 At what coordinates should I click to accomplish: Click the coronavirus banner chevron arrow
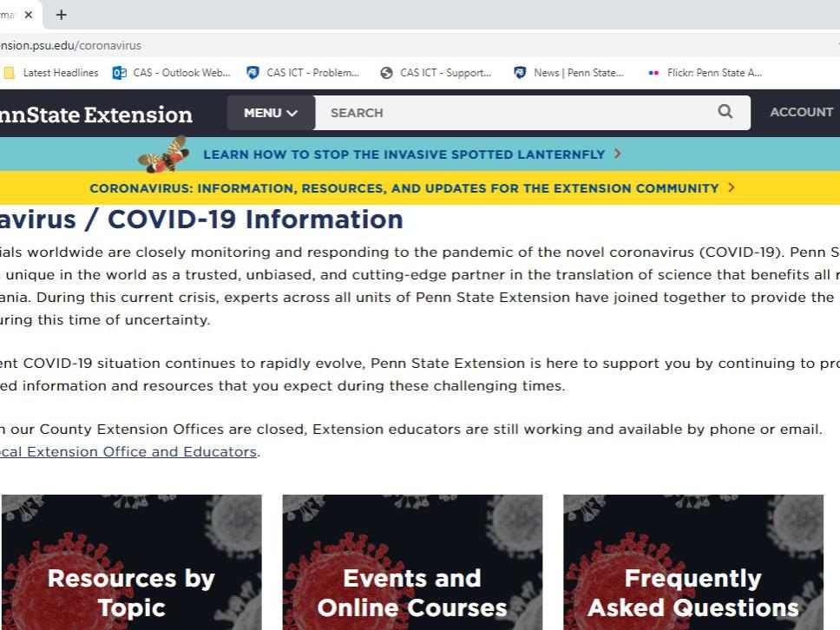point(732,187)
